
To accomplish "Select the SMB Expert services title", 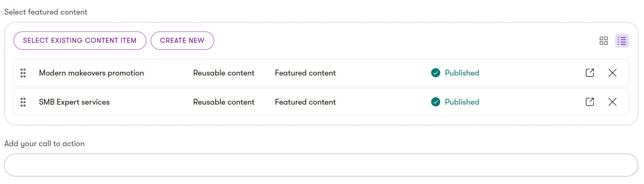I will click(74, 102).
